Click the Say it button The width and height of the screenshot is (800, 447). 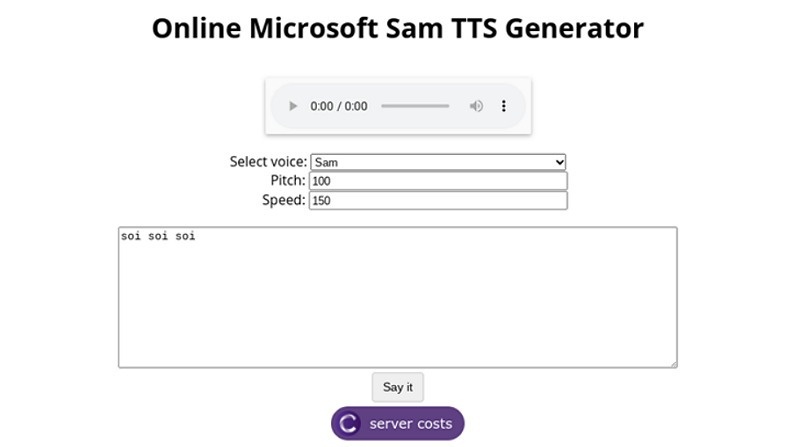397,387
